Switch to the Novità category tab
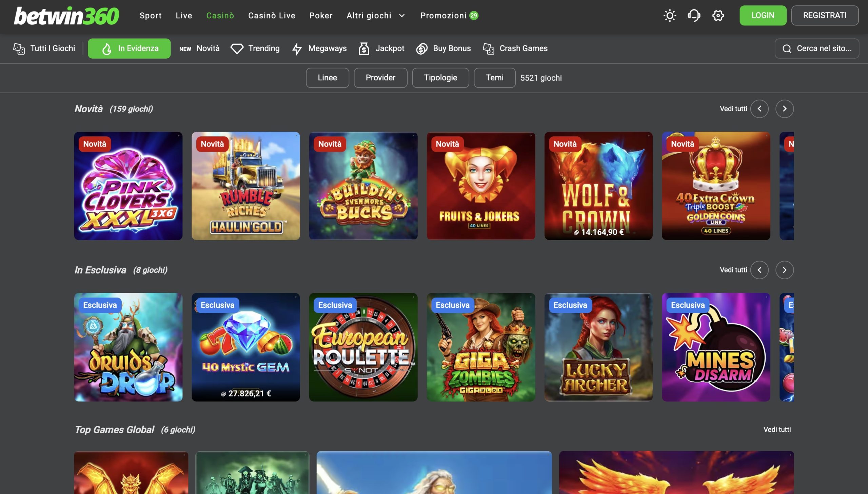This screenshot has height=494, width=868. pyautogui.click(x=199, y=49)
